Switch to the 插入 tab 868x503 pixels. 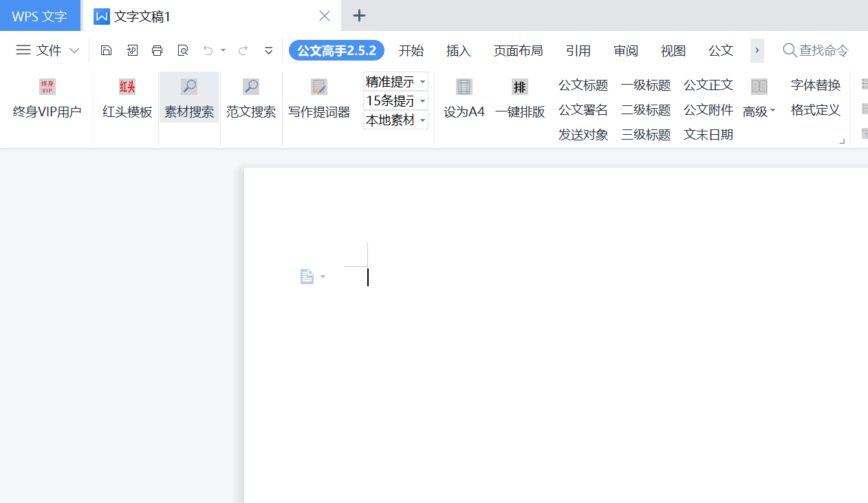pos(459,50)
